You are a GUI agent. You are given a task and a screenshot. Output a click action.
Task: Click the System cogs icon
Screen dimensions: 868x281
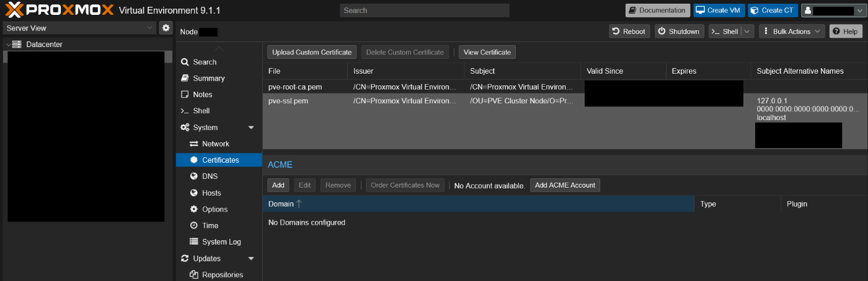185,128
